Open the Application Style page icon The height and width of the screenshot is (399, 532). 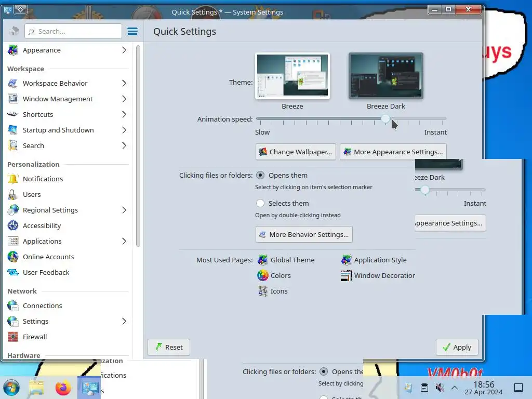347,260
